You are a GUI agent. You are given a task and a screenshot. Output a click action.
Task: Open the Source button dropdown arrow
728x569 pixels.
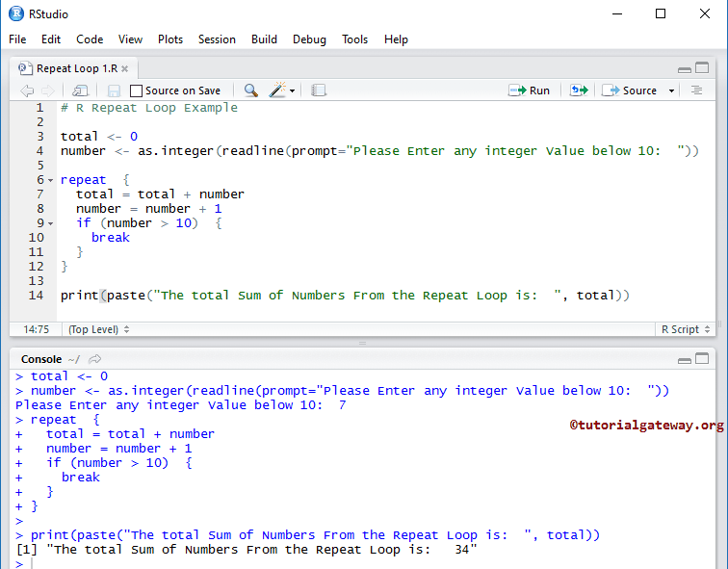[x=668, y=91]
